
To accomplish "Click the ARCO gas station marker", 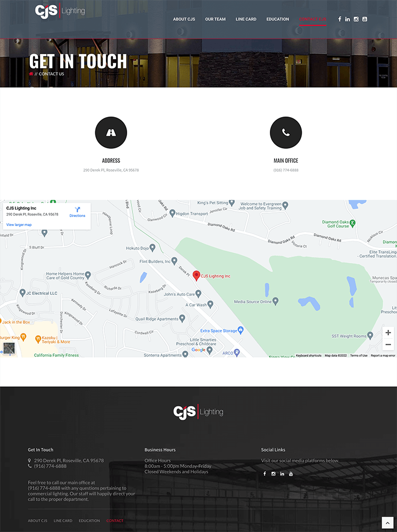I will (x=237, y=353).
